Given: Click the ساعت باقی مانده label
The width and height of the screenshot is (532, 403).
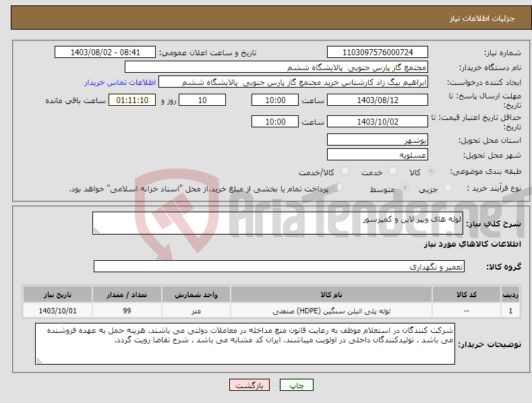Looking at the screenshot, I should pyautogui.click(x=76, y=101).
